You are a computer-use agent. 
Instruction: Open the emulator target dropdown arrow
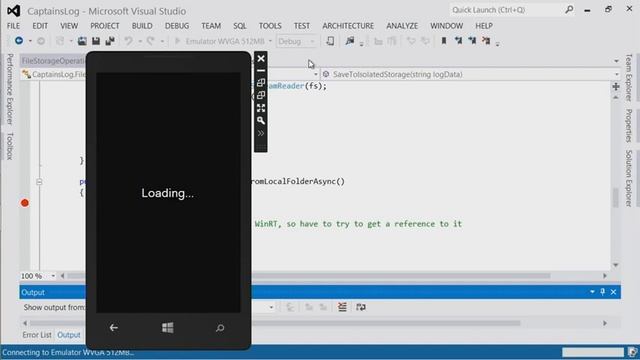(270, 41)
